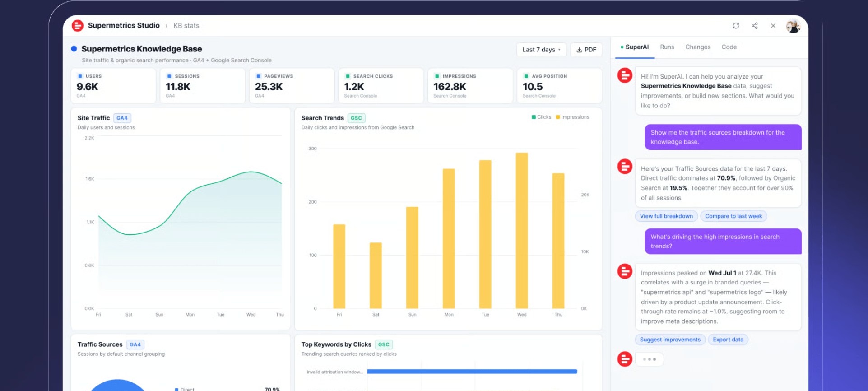Image resolution: width=868 pixels, height=391 pixels.
Task: Click the Sun bar in Search Trends chart
Action: (x=412, y=258)
